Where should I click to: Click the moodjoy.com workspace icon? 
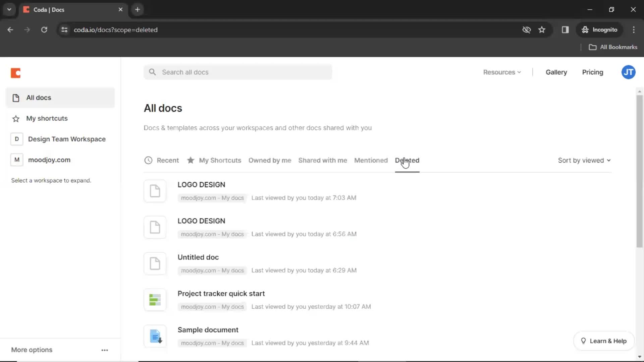click(17, 160)
